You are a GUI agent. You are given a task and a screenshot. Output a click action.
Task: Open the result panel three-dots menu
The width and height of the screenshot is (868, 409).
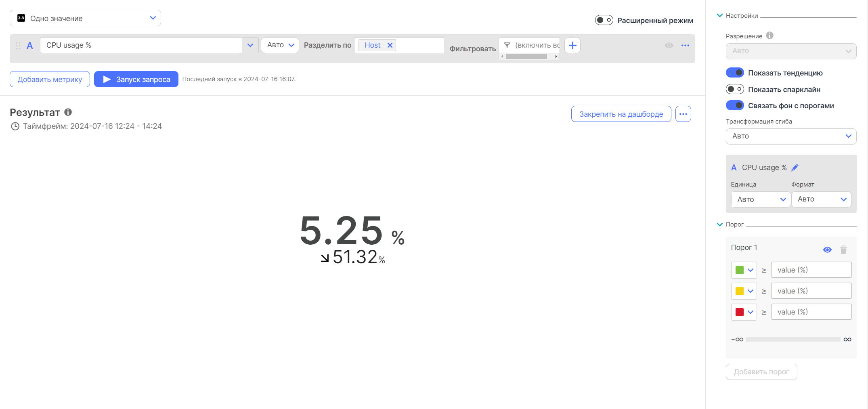[x=683, y=114]
